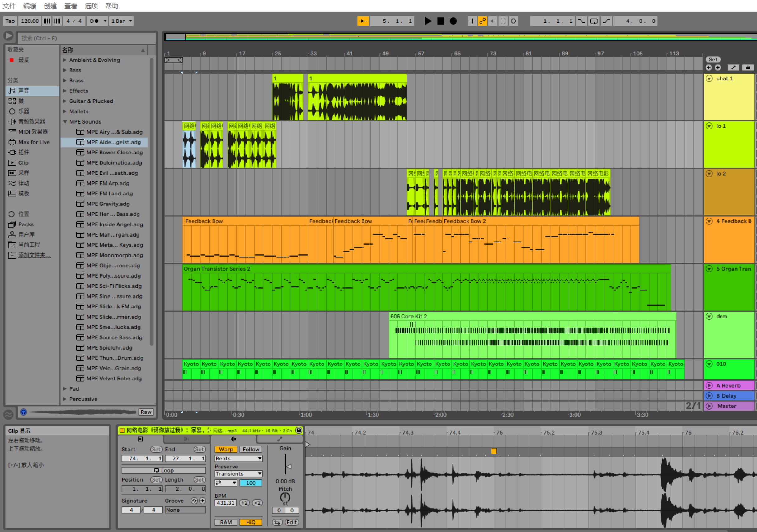Toggle the Loop switch in the transport bar
This screenshot has width=757, height=532.
[594, 21]
